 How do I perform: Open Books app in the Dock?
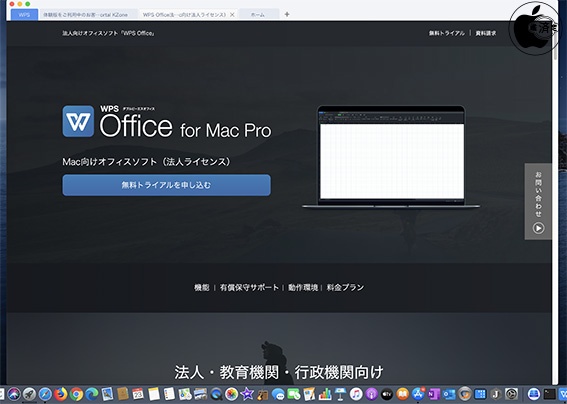pos(402,394)
